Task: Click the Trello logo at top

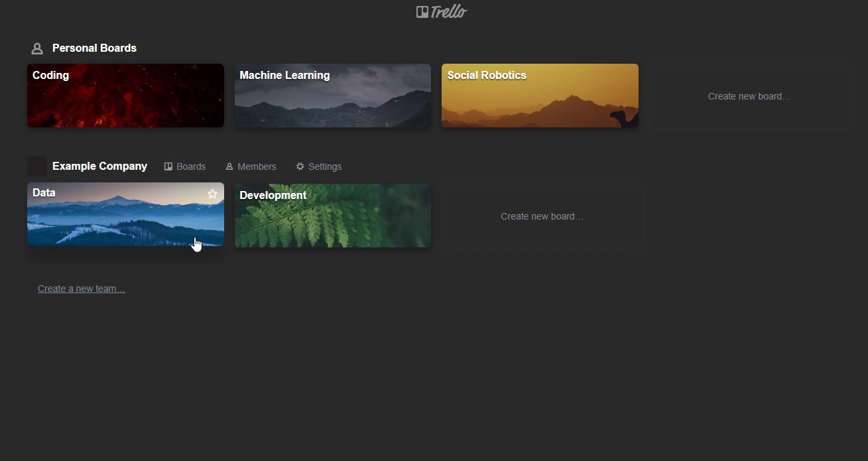Action: click(441, 12)
